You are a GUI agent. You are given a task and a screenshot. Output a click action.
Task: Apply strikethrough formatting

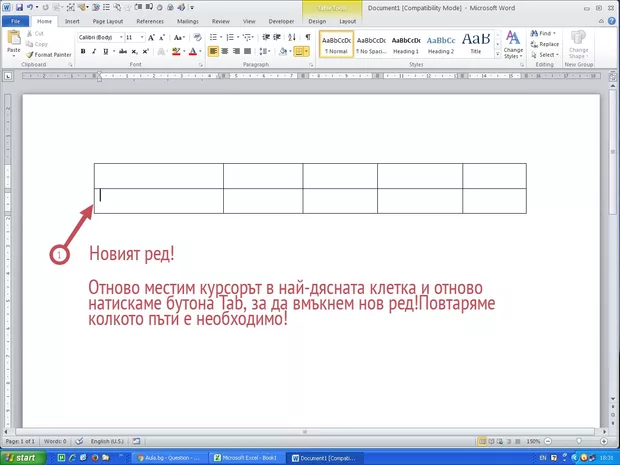tap(123, 51)
